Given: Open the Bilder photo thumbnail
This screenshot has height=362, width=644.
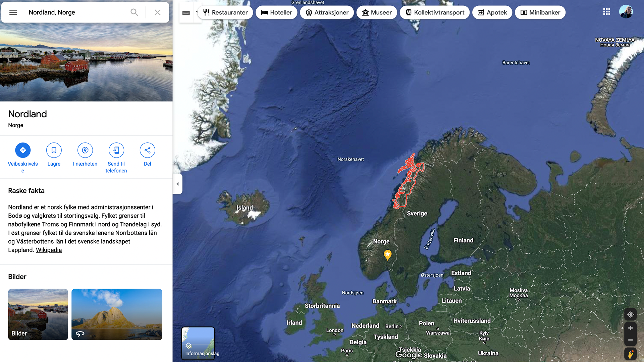Looking at the screenshot, I should coord(38,314).
